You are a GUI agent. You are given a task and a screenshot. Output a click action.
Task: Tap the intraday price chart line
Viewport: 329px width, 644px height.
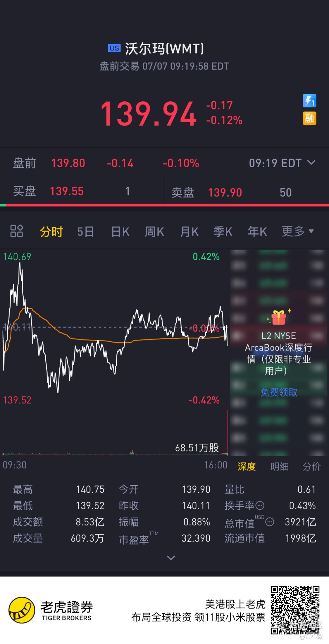pyautogui.click(x=115, y=327)
